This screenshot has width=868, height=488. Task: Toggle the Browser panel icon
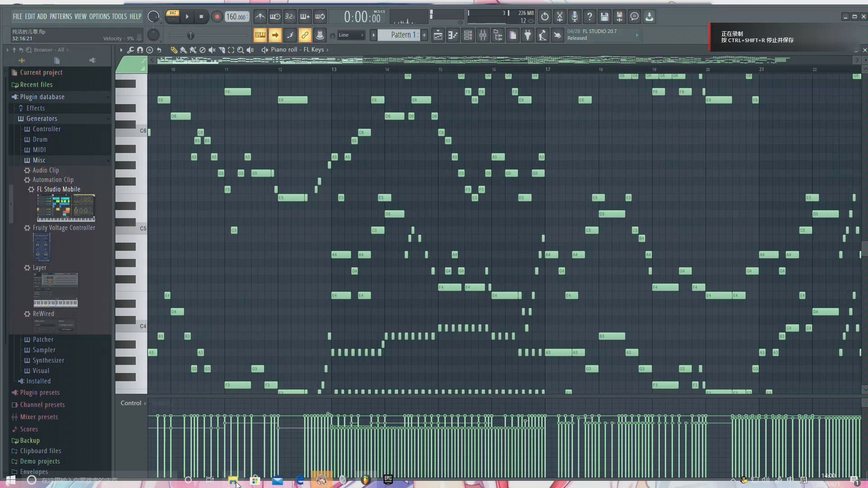(x=498, y=35)
